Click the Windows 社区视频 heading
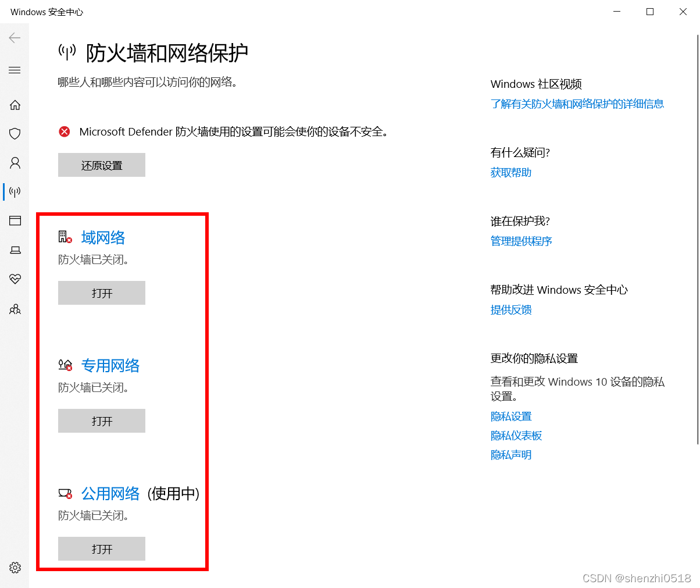 (x=536, y=84)
